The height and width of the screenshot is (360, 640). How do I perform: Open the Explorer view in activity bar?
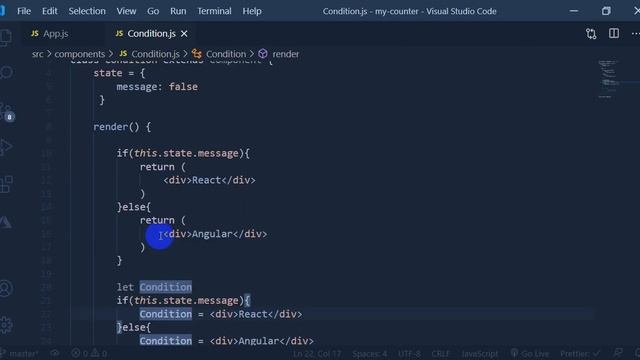point(6,38)
